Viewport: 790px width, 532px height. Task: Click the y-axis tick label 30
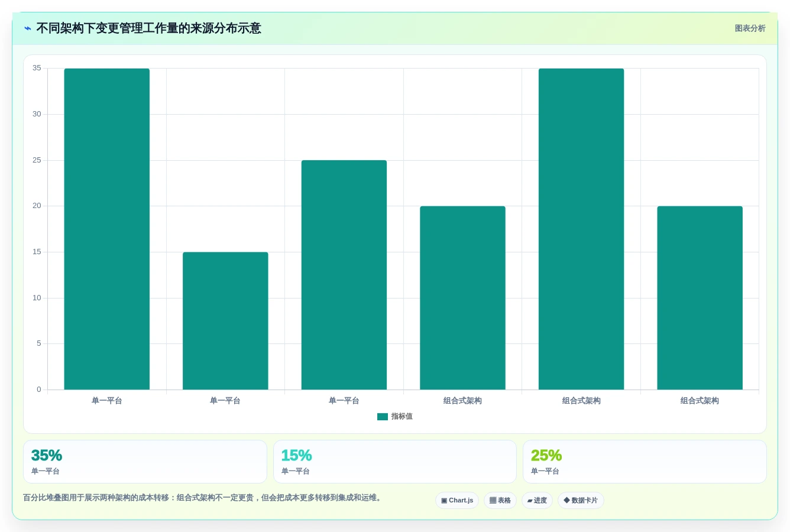tap(37, 114)
